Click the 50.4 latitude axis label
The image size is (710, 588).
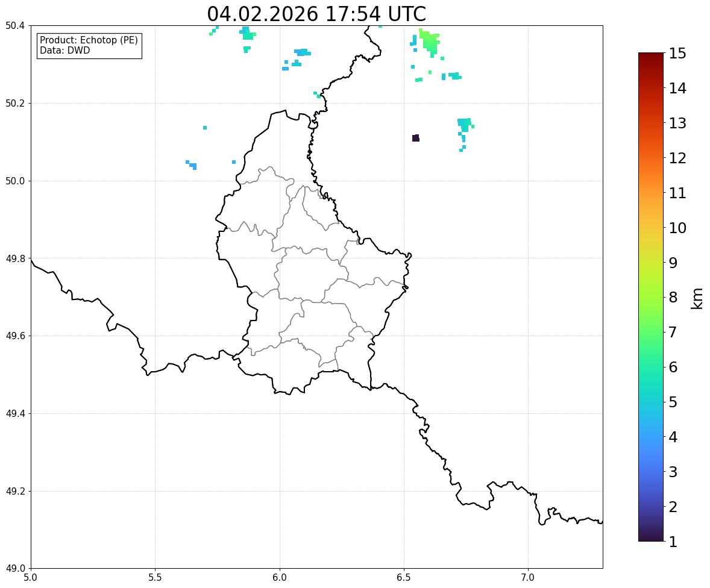coord(14,26)
